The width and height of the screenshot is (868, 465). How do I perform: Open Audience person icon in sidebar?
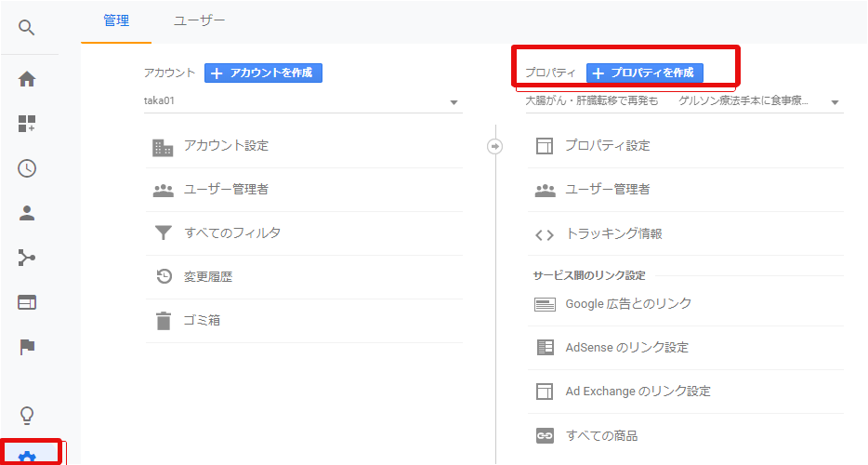[x=27, y=213]
